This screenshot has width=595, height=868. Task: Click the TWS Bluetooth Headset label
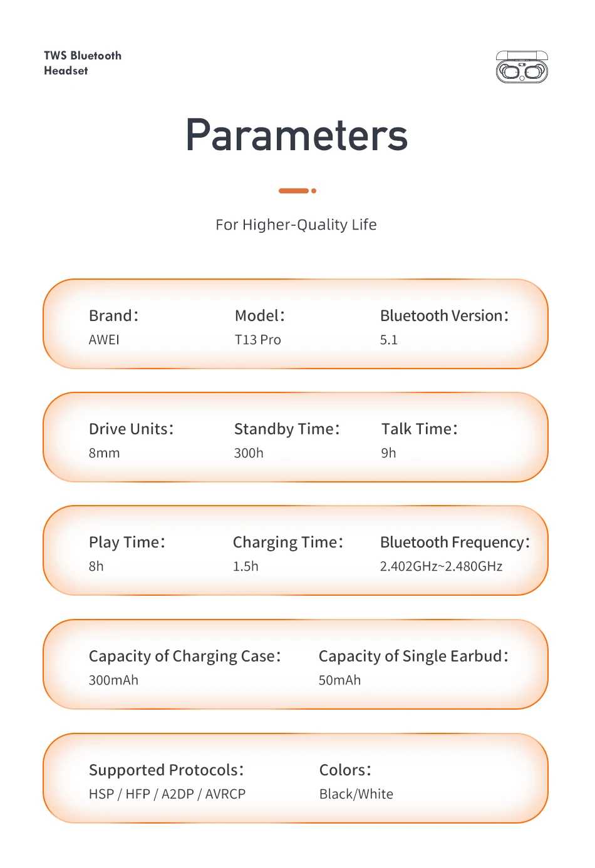83,63
